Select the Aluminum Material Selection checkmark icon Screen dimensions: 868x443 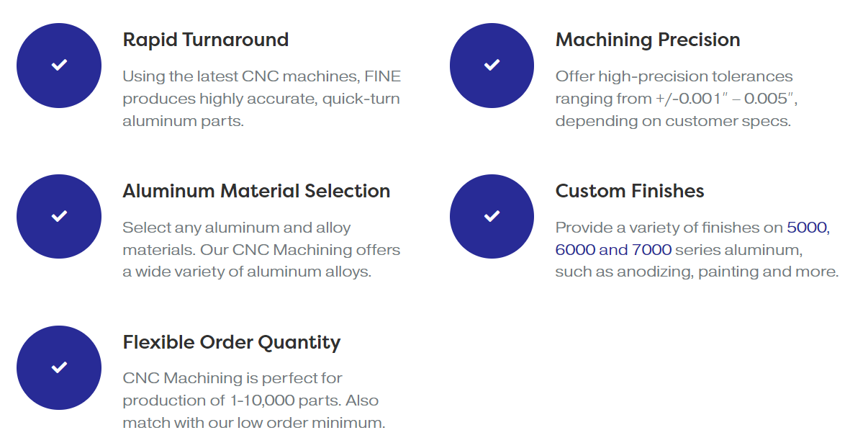pos(59,216)
